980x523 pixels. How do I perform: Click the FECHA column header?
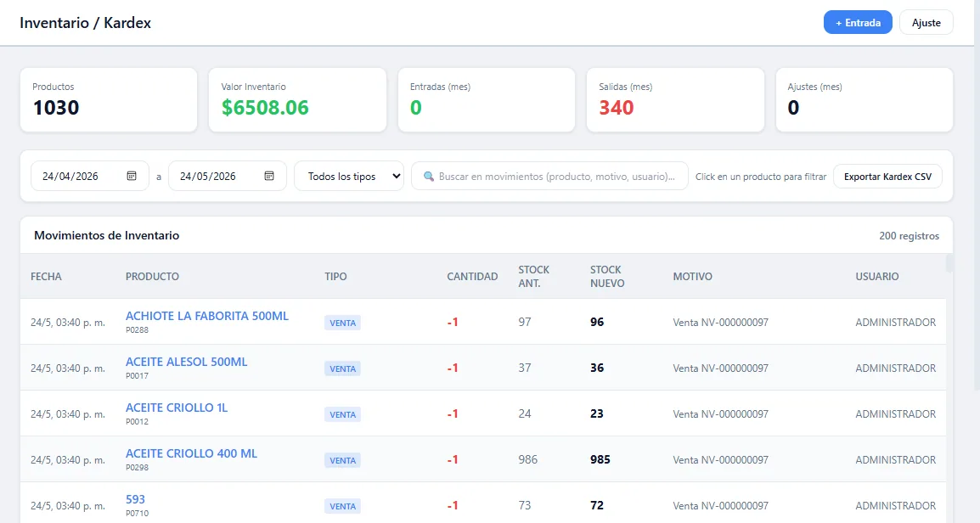tap(46, 276)
